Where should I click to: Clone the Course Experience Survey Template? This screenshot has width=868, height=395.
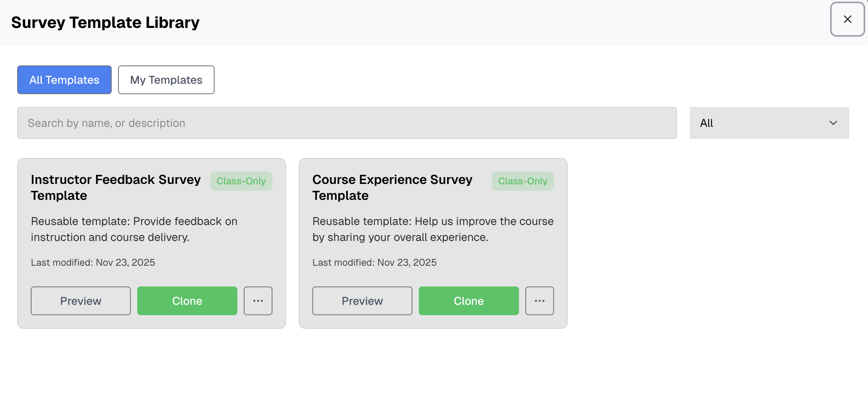468,301
